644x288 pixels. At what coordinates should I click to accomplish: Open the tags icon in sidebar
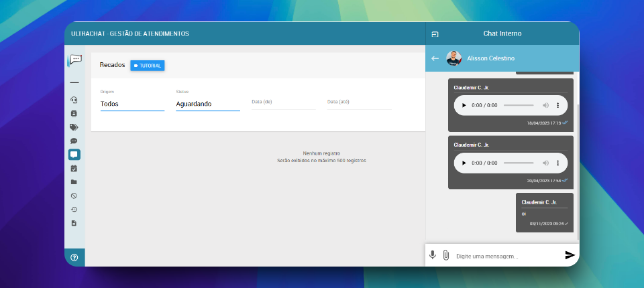tap(74, 127)
